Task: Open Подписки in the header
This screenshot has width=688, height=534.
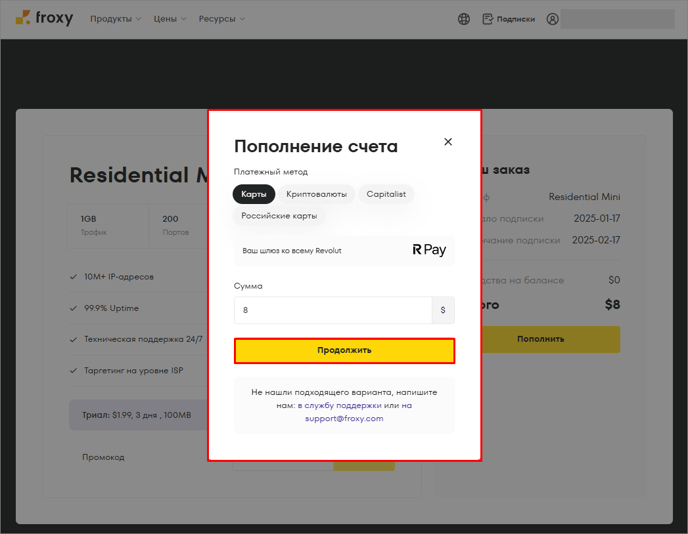Action: (x=509, y=19)
